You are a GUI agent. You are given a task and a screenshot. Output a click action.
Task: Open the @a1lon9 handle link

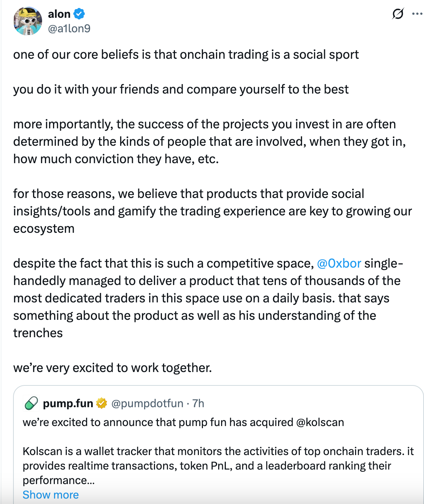[69, 28]
